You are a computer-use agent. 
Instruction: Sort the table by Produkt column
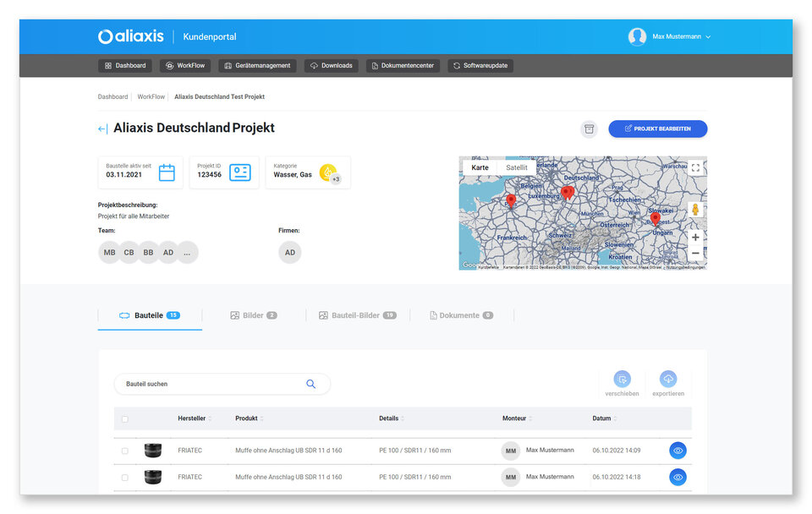pos(249,418)
